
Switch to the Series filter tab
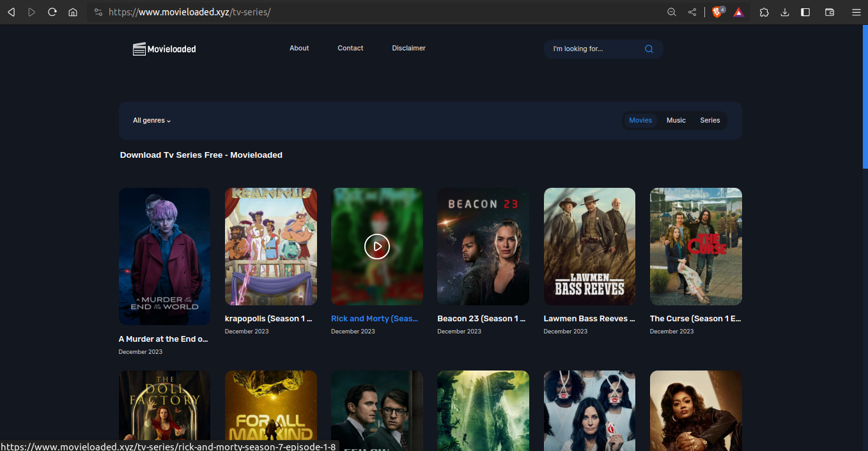coord(709,120)
